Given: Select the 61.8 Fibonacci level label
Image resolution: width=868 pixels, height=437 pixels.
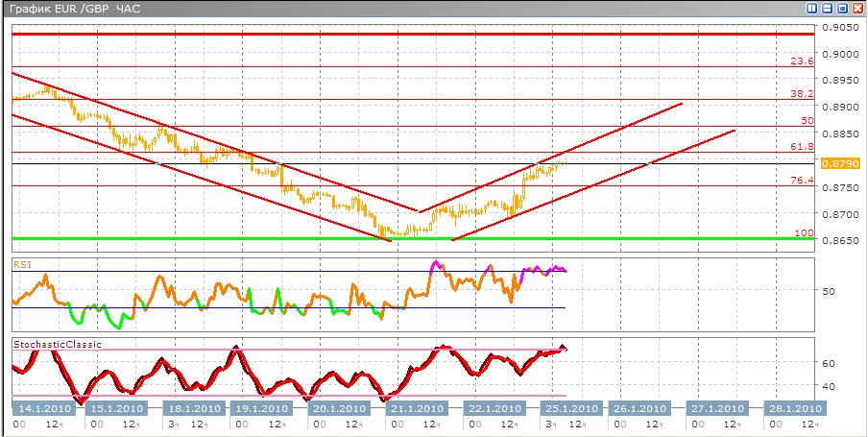Looking at the screenshot, I should point(802,146).
